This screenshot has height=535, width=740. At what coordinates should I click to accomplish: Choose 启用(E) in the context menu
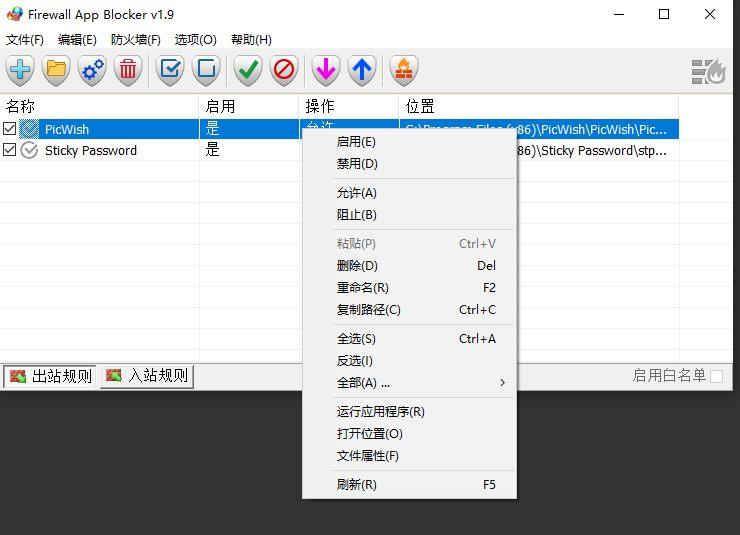click(409, 142)
